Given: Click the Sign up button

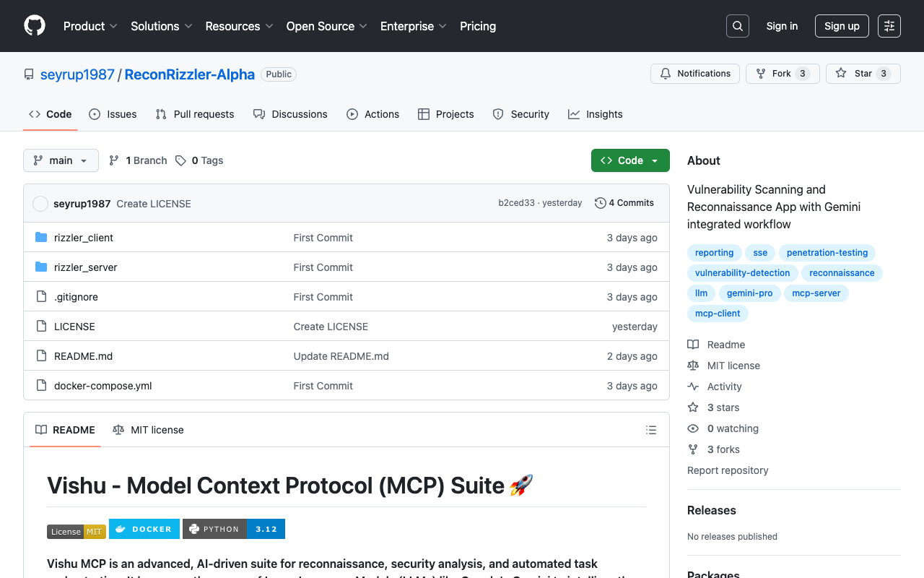Looking at the screenshot, I should pos(842,26).
